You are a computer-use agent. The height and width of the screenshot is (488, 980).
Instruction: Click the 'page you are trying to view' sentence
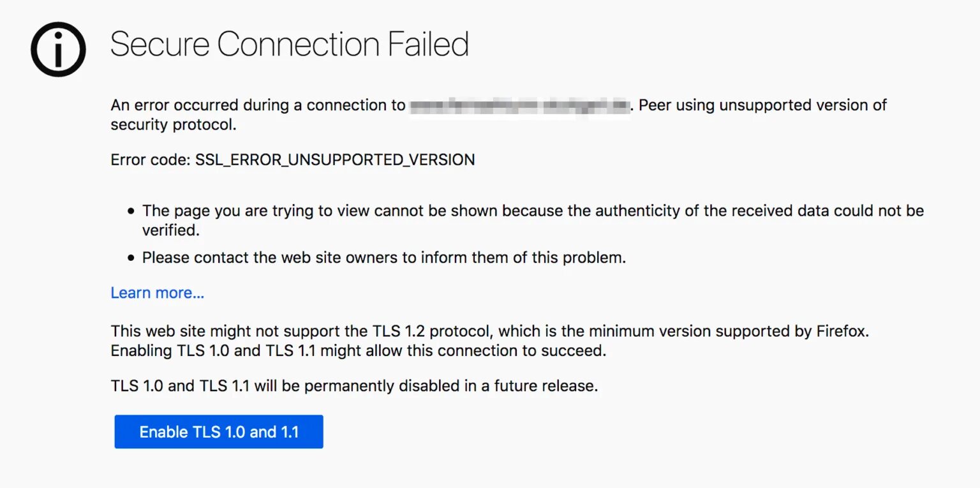(532, 211)
